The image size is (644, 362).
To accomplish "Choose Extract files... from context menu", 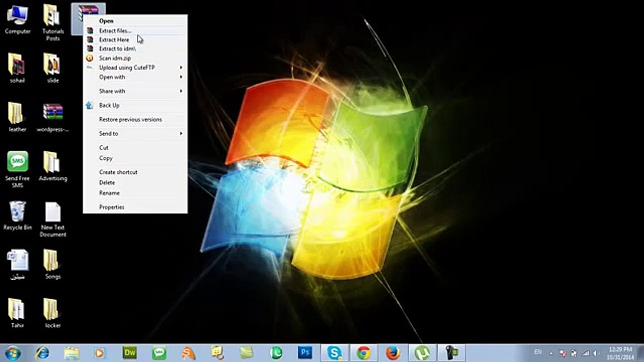I will (x=135, y=31).
